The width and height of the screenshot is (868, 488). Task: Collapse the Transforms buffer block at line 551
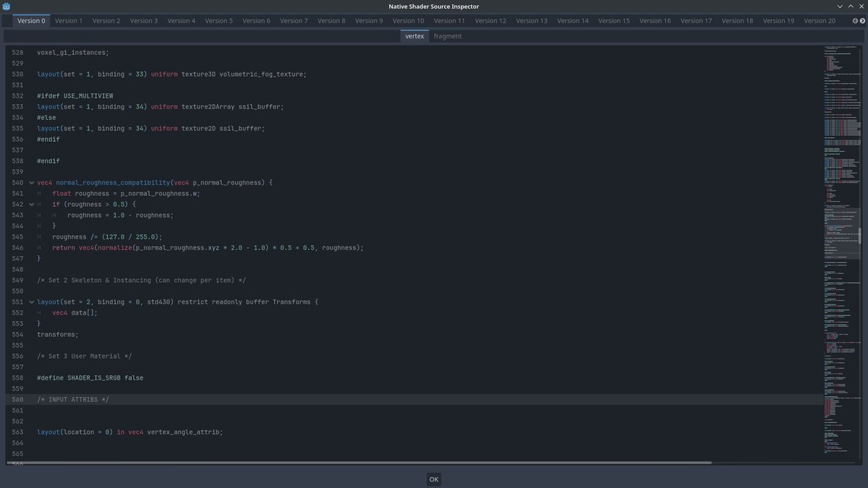point(30,302)
